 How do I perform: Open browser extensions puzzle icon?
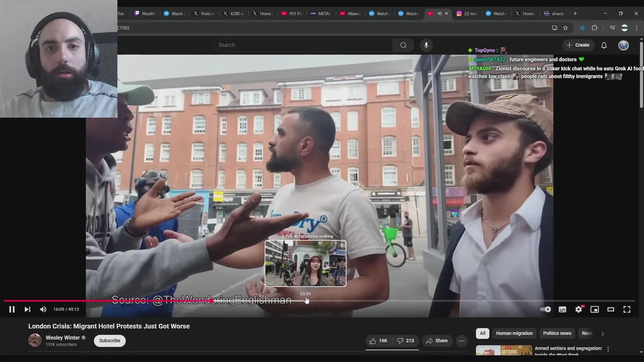[x=594, y=28]
